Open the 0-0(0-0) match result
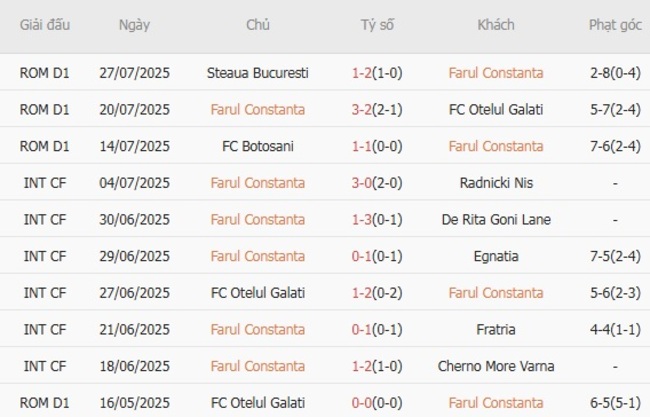 [x=377, y=403]
